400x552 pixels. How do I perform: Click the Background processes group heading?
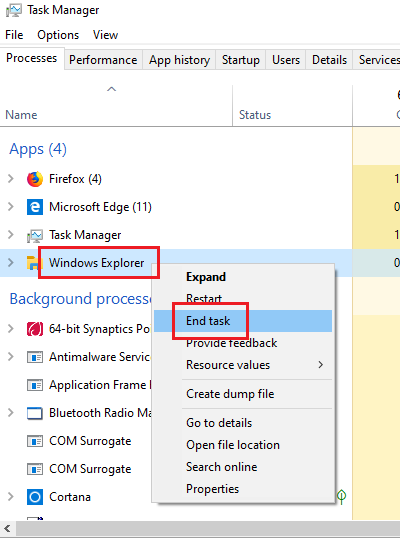(x=80, y=299)
